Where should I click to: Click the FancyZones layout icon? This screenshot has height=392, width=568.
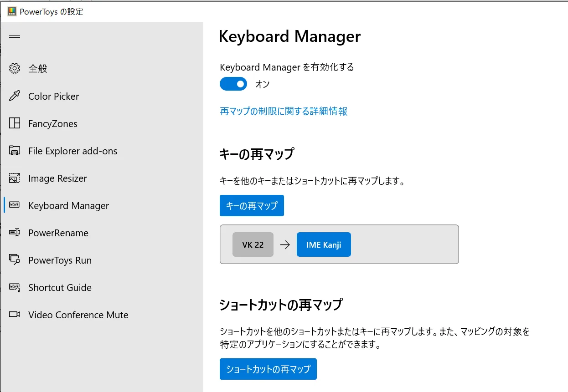coord(15,123)
